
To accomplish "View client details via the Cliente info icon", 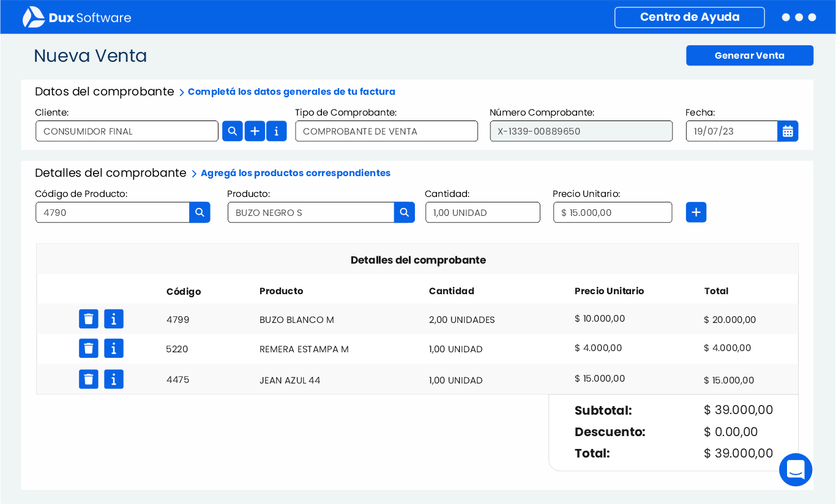I will 277,131.
